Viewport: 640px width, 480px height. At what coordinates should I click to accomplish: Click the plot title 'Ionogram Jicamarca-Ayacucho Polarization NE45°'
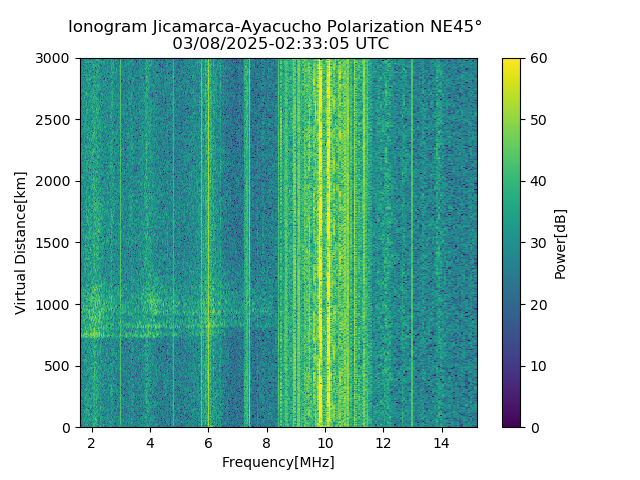click(275, 27)
